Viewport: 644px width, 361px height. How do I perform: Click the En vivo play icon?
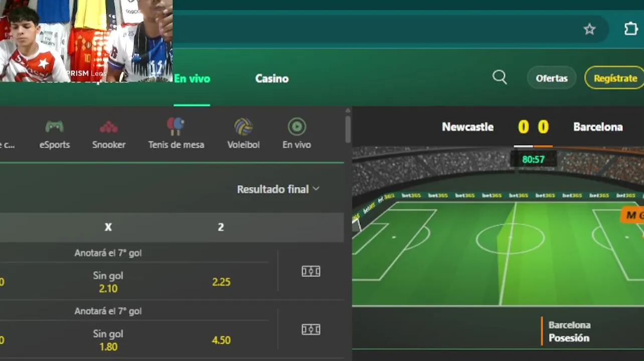[297, 127]
